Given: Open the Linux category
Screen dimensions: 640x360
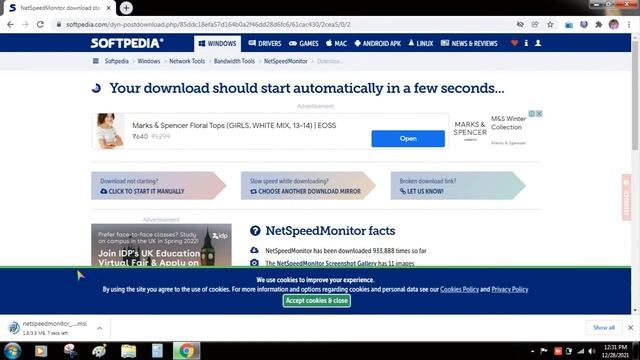Looking at the screenshot, I should 421,43.
